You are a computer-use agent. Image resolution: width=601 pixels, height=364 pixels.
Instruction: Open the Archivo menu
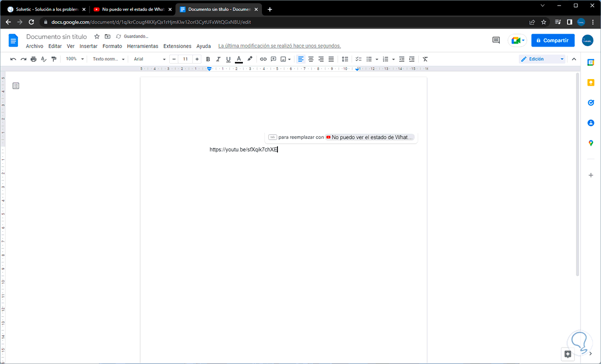tap(35, 46)
